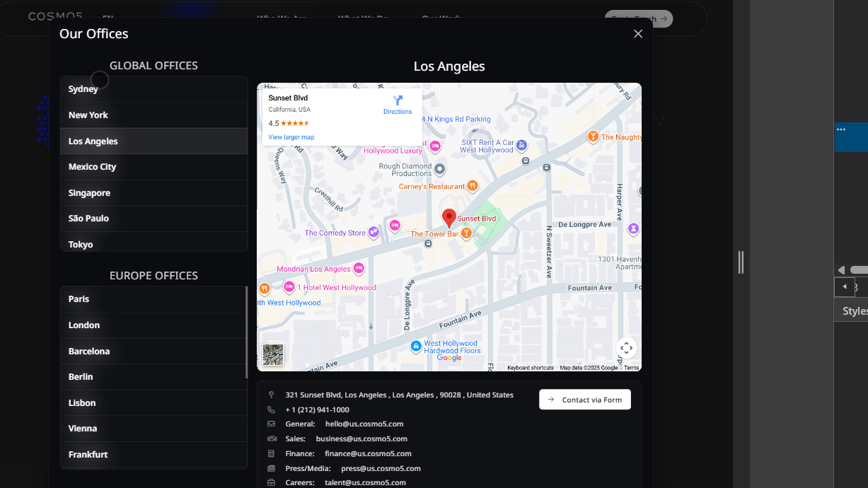Select Frankfurt office
Viewport: 868px width, 488px height.
tap(152, 455)
